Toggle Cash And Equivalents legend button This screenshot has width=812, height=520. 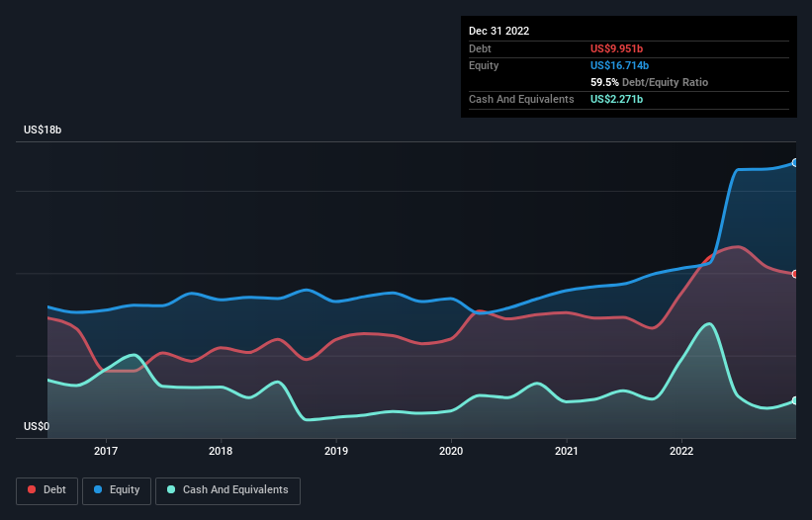point(227,490)
